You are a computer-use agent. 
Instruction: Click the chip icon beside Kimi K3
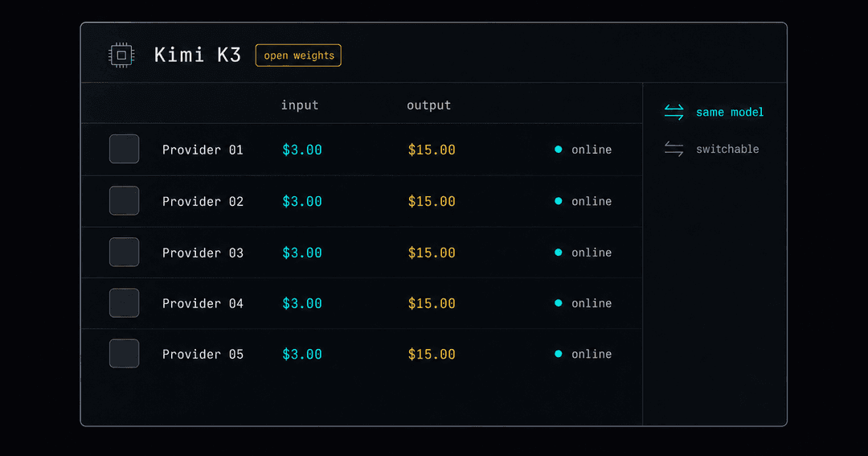[x=121, y=55]
